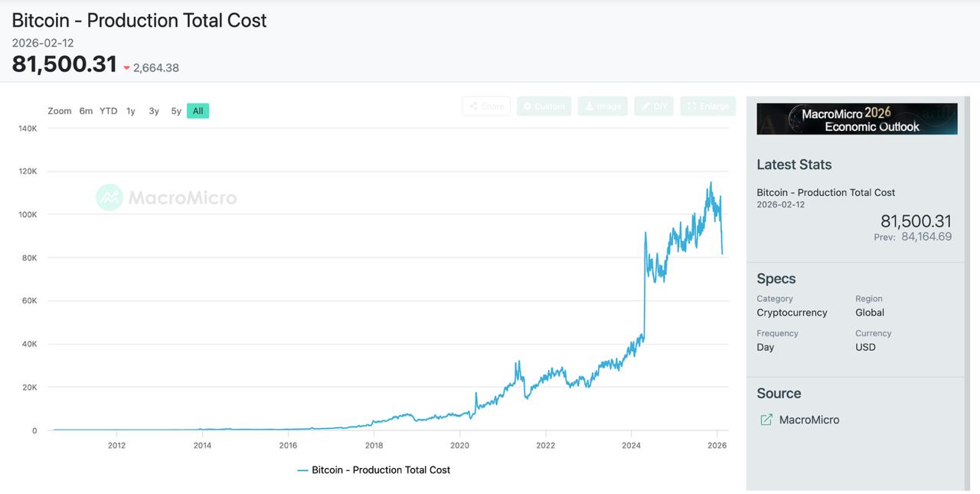This screenshot has width=980, height=494.
Task: Click the blue legend line swatch
Action: point(302,470)
